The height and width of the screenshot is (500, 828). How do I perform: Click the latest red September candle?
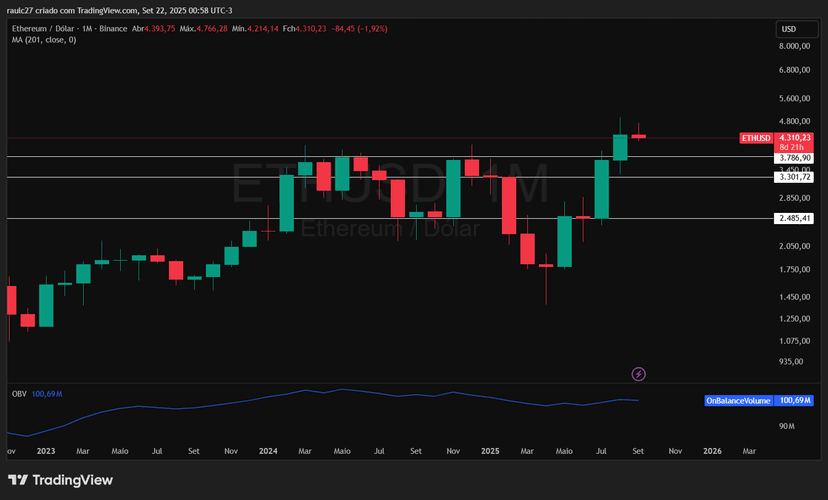(x=638, y=136)
